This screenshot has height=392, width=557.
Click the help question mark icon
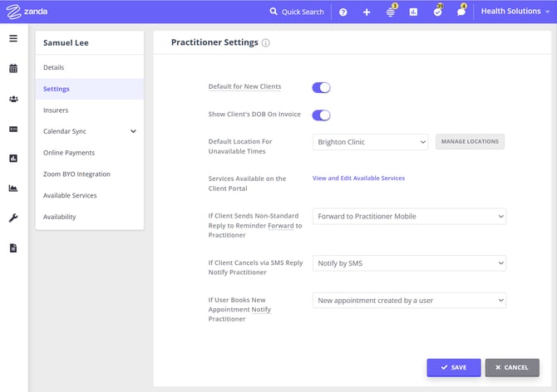(x=343, y=12)
